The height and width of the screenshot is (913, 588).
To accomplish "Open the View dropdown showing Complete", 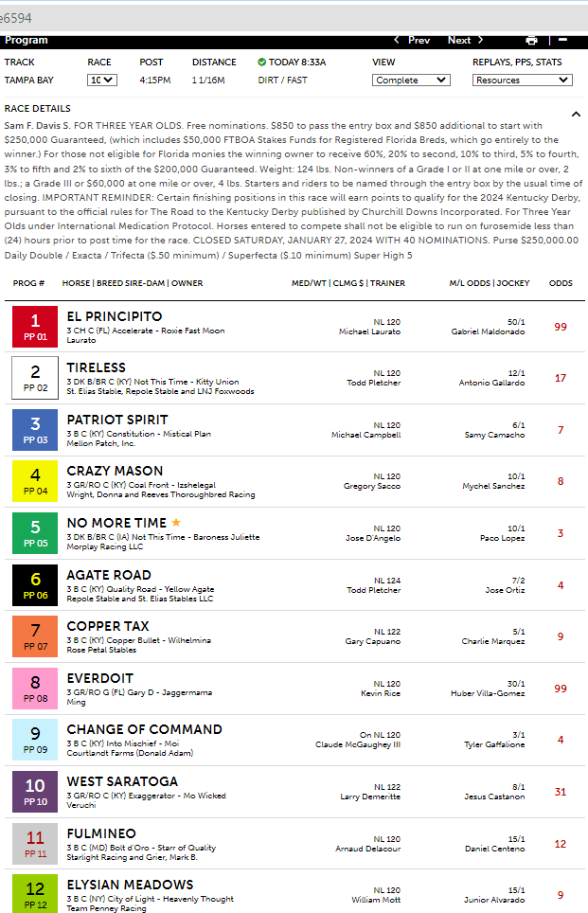I will [x=410, y=81].
